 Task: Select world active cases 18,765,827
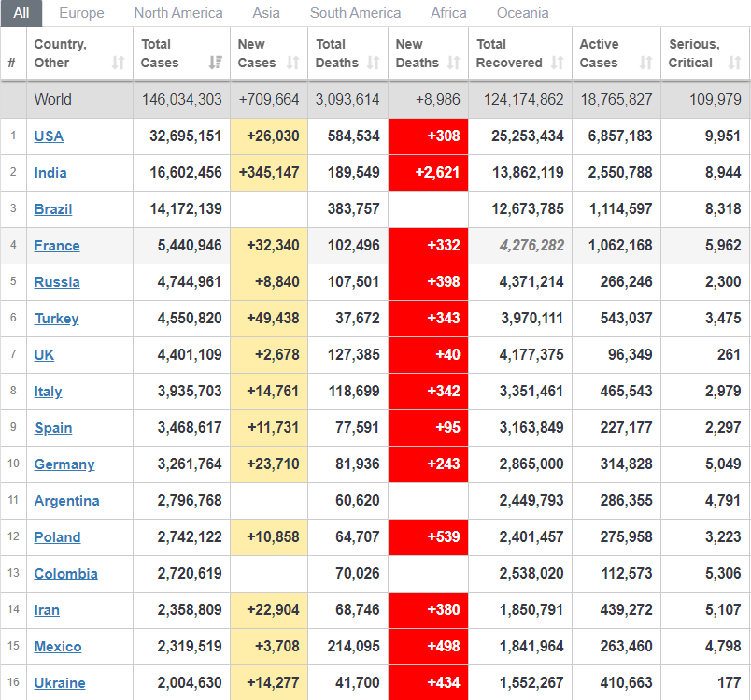point(616,99)
